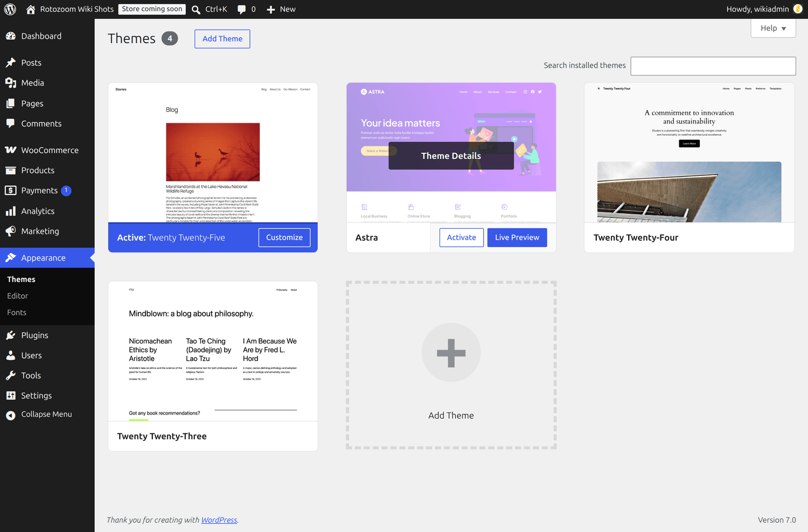Click the large plus icon to add a theme

point(451,353)
